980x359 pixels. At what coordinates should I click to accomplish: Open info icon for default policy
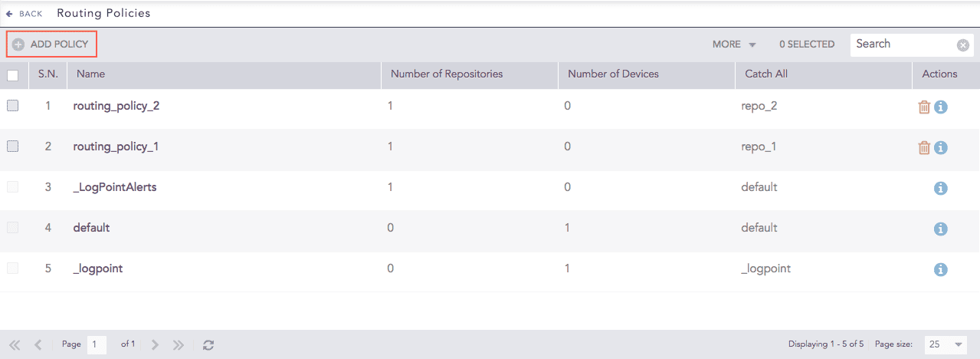click(941, 229)
